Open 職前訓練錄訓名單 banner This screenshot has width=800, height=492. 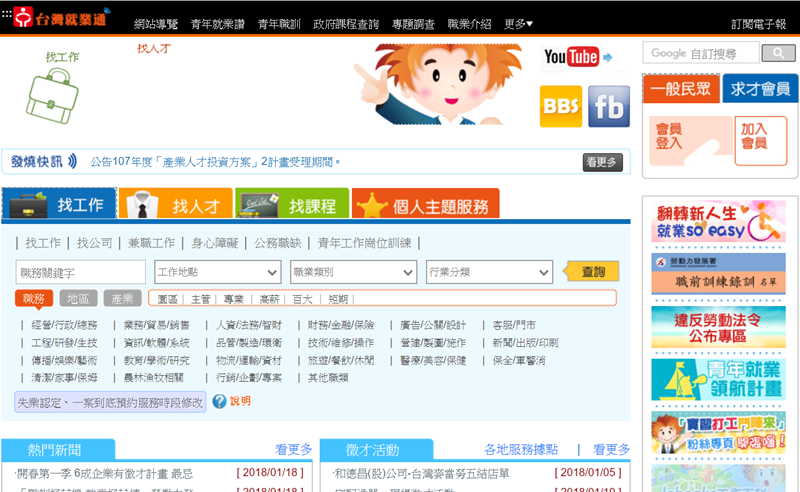[718, 274]
